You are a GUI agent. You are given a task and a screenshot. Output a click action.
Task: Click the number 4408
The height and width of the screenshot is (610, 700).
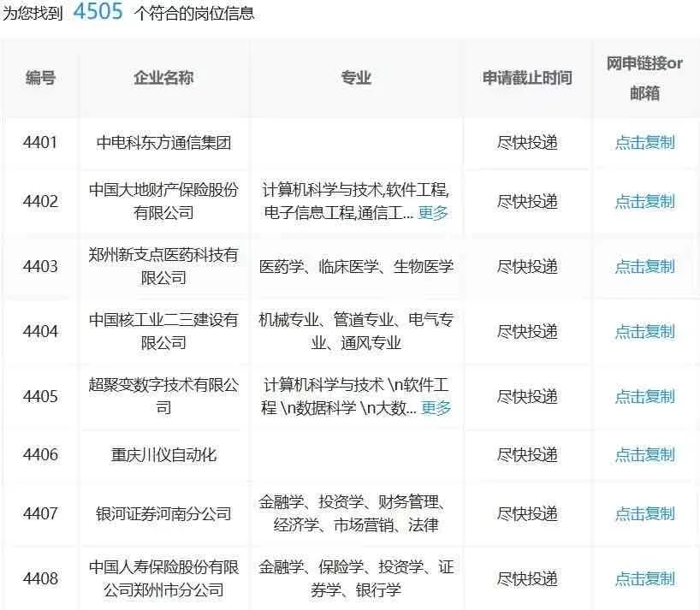pos(40,579)
